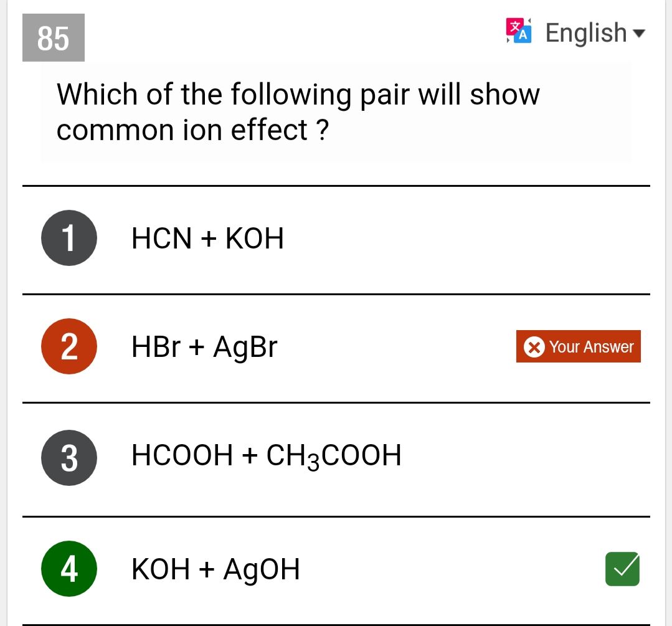Click the red Your Answer badge text

pyautogui.click(x=591, y=347)
